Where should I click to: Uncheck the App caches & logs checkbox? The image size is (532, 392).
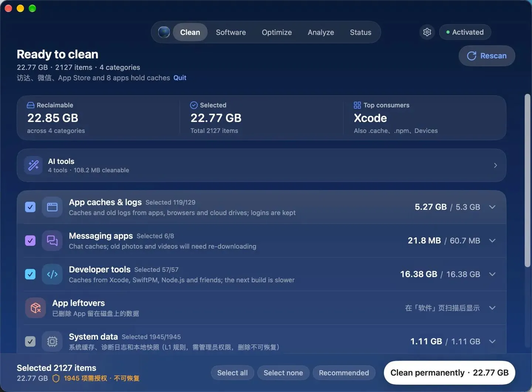coord(30,207)
